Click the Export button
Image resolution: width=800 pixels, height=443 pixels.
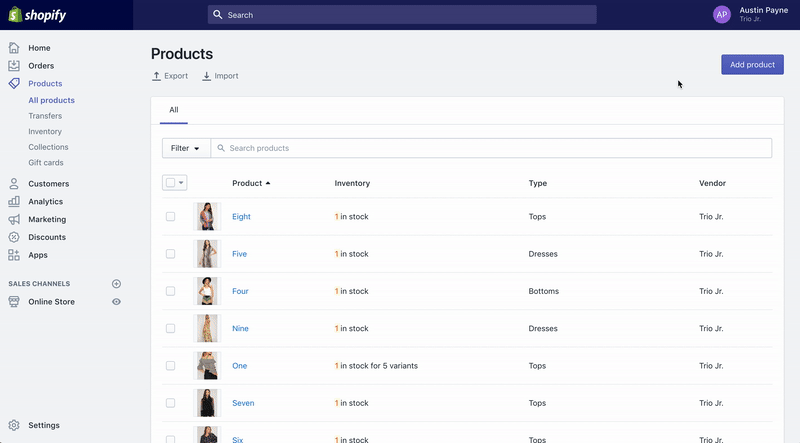click(x=170, y=76)
